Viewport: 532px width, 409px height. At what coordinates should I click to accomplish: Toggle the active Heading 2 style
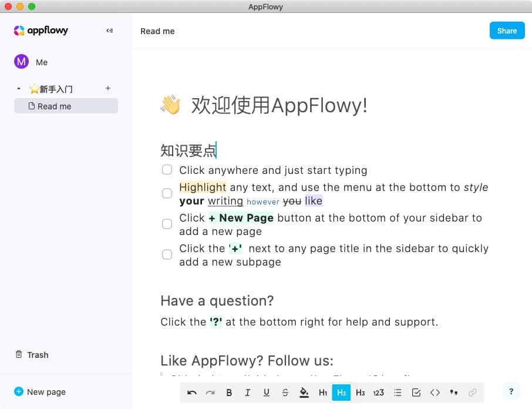(341, 393)
